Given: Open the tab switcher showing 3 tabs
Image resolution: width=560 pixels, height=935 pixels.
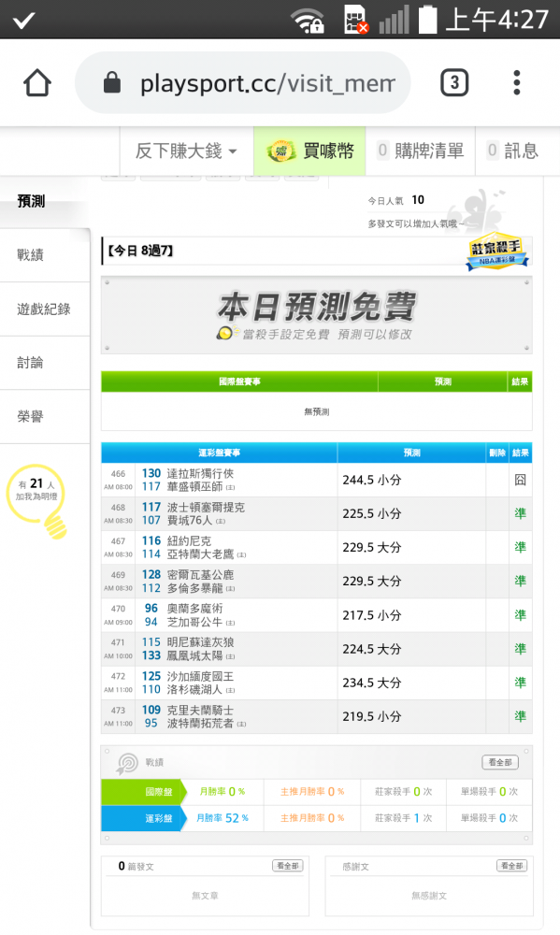Looking at the screenshot, I should 454,82.
